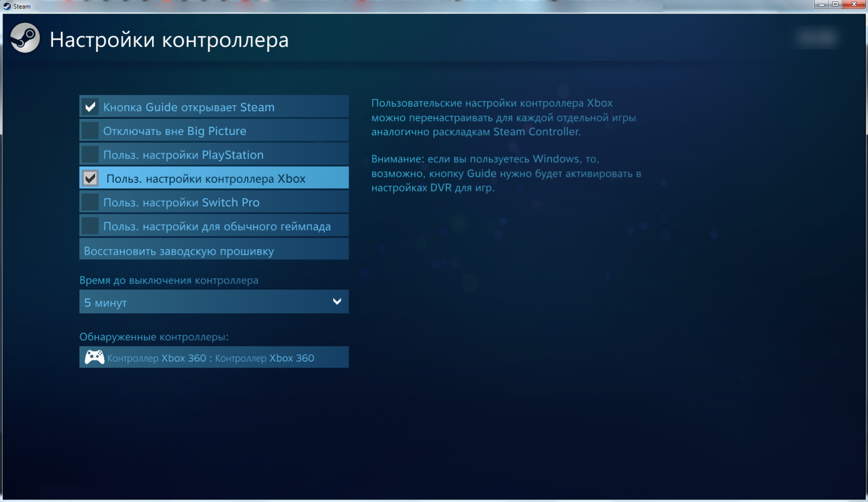Click the warning paragraph starting 'Внимание: если вы пользуетесь Windows'
The height and width of the screenshot is (502, 868).
pos(506,173)
